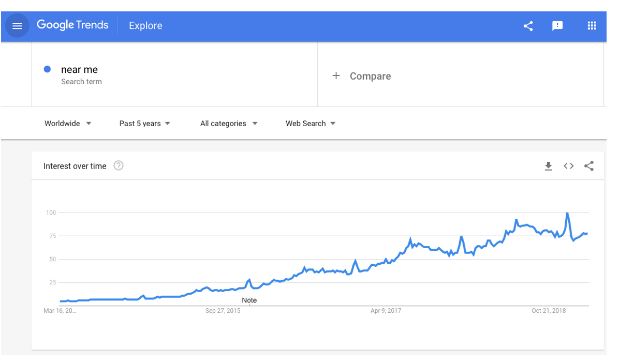Share the interest over time chart

click(x=589, y=166)
